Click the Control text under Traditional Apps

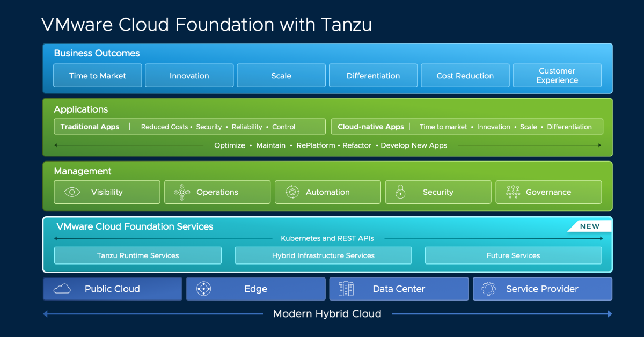coord(284,127)
